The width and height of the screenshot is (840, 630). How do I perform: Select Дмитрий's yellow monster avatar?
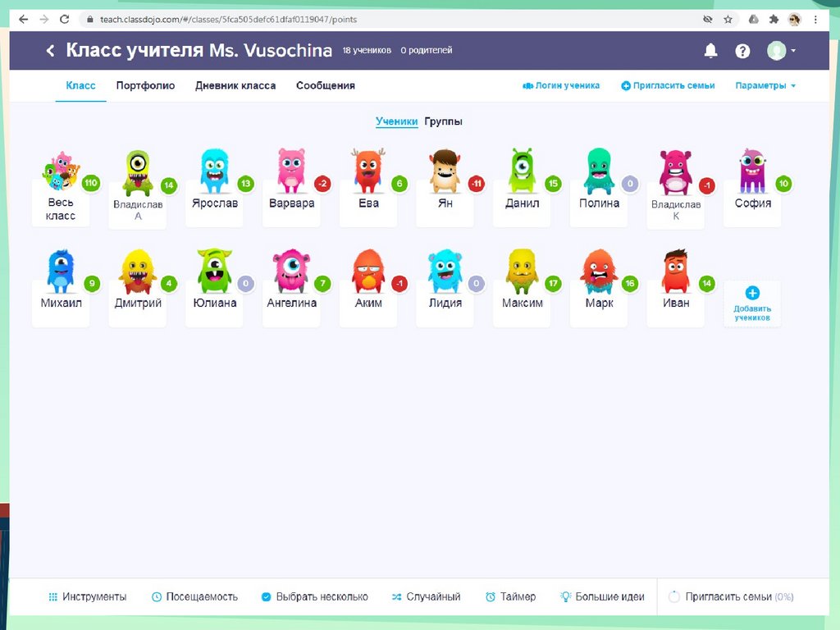138,271
